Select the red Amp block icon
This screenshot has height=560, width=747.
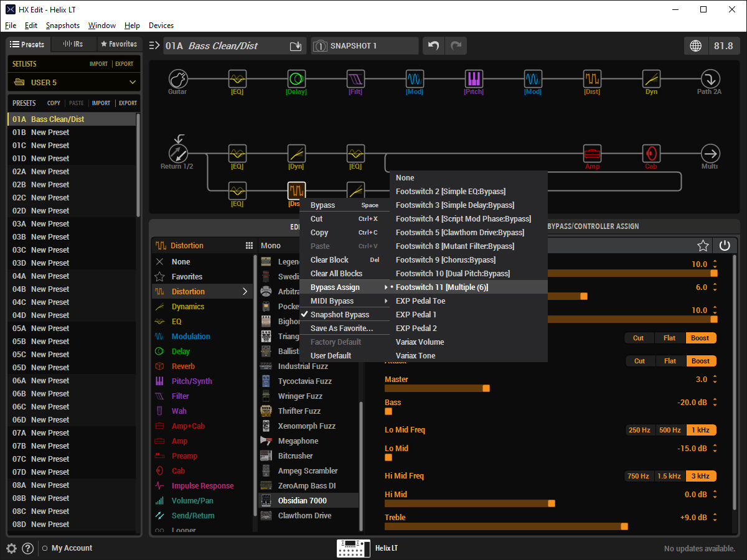pyautogui.click(x=592, y=154)
